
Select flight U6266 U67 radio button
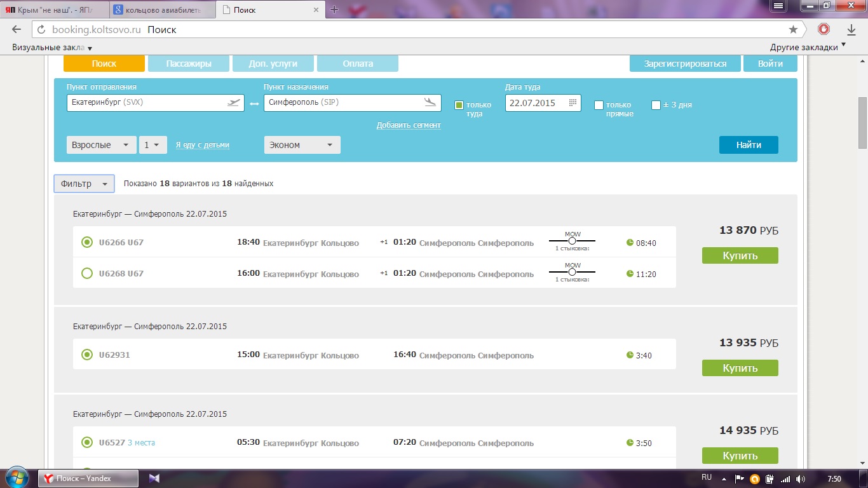point(87,242)
